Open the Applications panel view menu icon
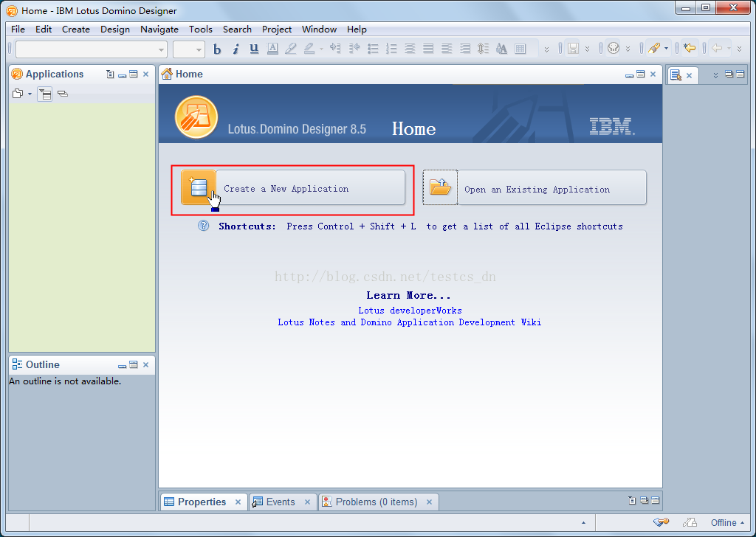 tap(110, 75)
